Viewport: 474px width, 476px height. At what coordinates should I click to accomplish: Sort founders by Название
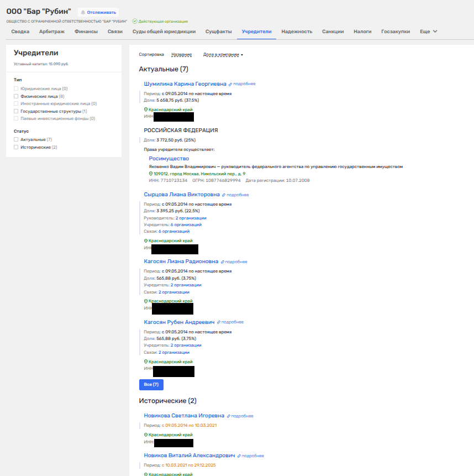[181, 55]
